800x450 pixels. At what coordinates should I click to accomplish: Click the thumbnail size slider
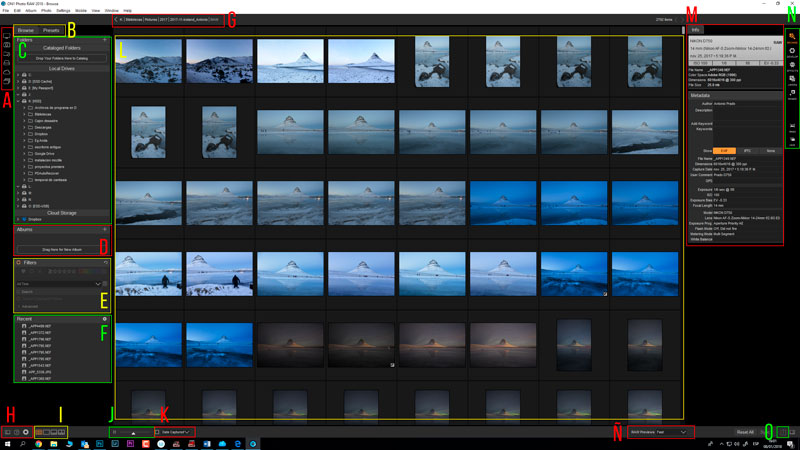click(133, 432)
